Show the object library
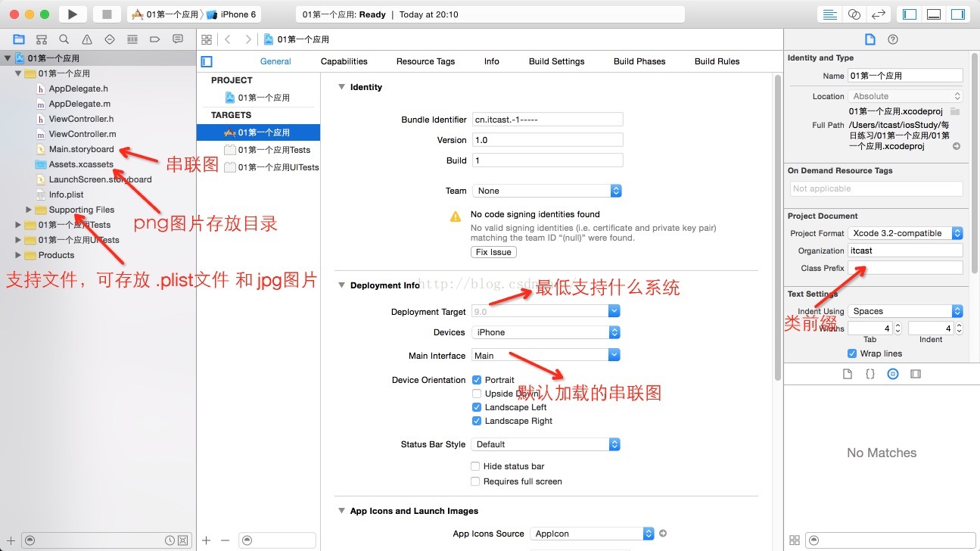Screen dimensions: 980x551 (893, 374)
